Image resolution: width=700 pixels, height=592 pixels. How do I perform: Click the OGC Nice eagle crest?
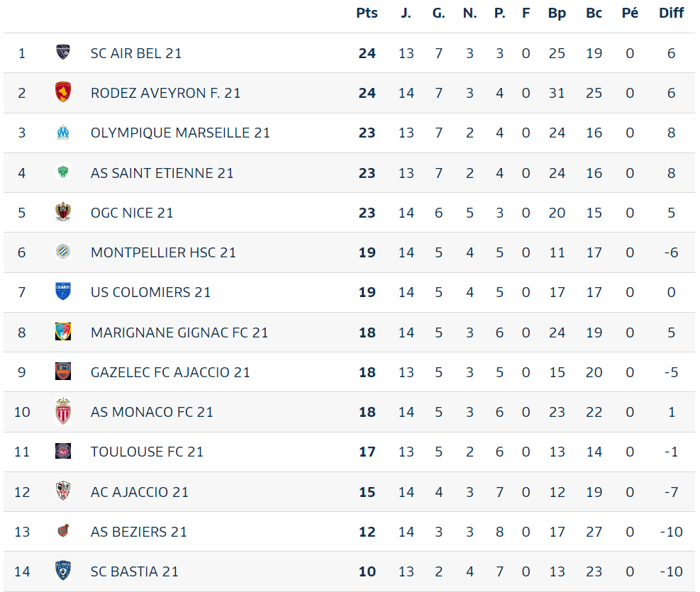(63, 211)
